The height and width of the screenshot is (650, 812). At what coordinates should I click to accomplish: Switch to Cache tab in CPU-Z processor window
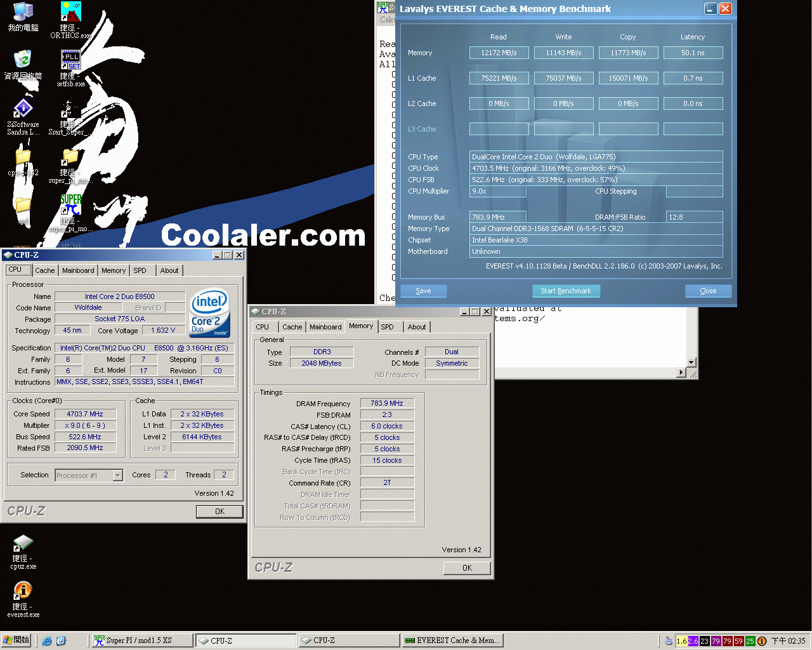(45, 270)
